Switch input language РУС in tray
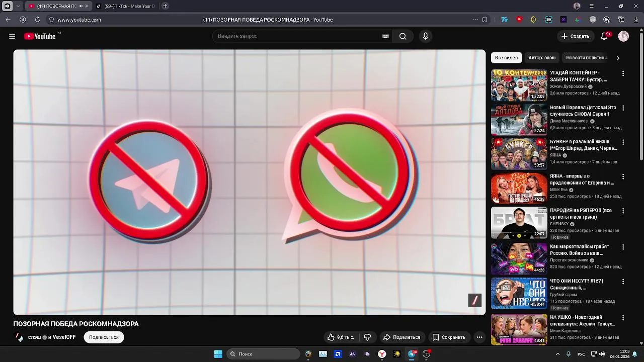 [581, 354]
